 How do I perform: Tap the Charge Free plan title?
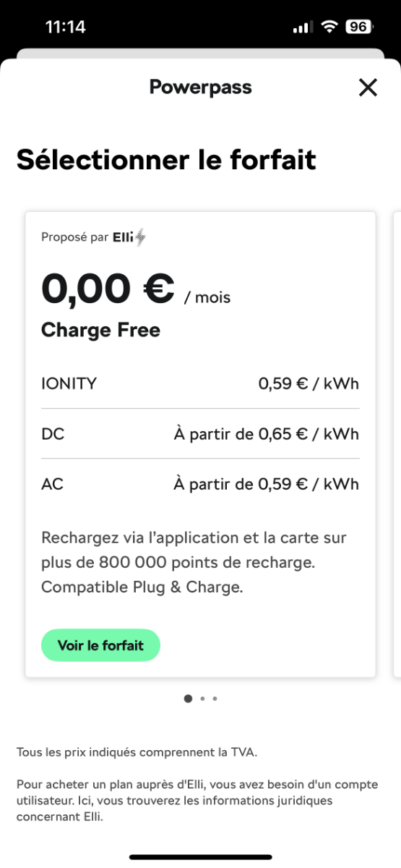(x=100, y=331)
